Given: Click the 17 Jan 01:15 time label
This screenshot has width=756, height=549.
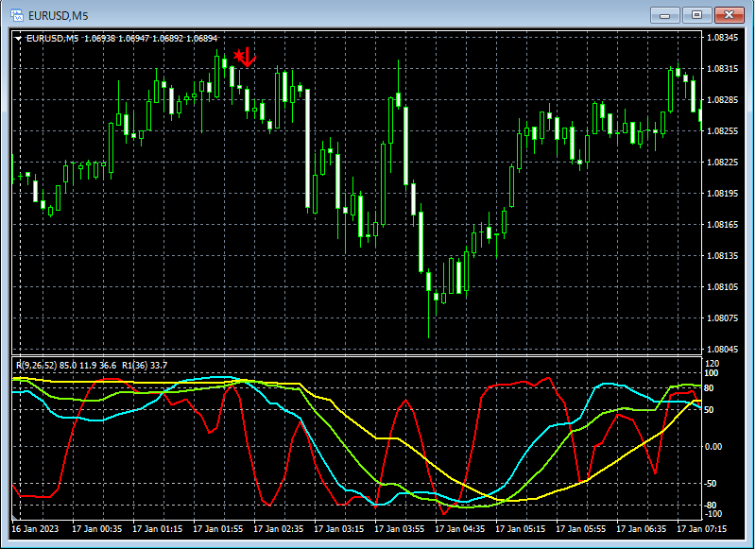Looking at the screenshot, I should click(x=158, y=529).
